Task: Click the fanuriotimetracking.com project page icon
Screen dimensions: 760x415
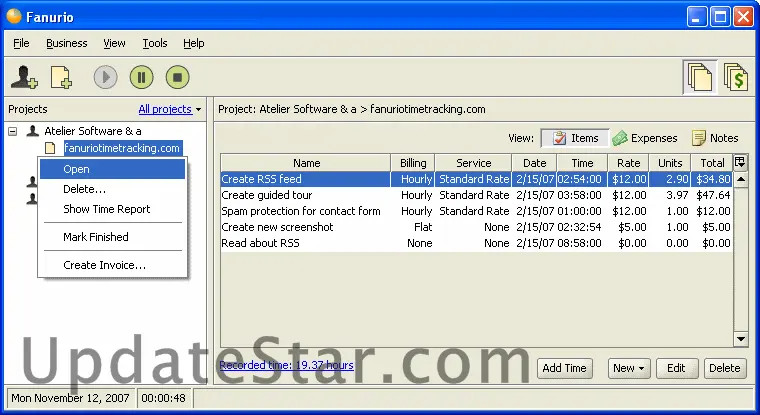Action: point(50,148)
